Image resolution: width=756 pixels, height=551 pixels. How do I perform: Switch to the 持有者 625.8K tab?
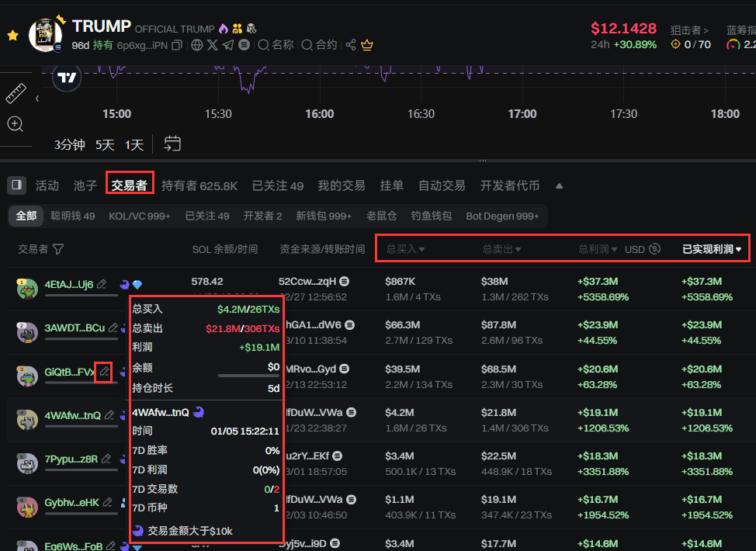click(199, 185)
